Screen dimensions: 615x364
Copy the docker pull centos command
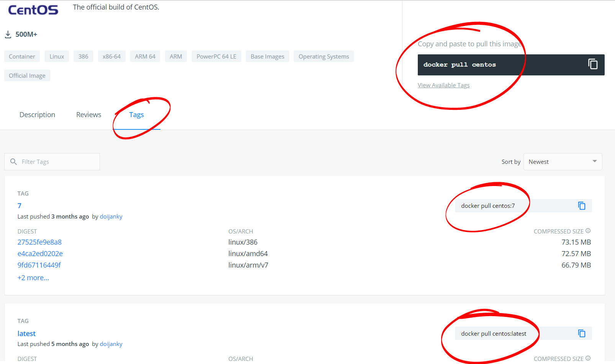click(x=592, y=64)
